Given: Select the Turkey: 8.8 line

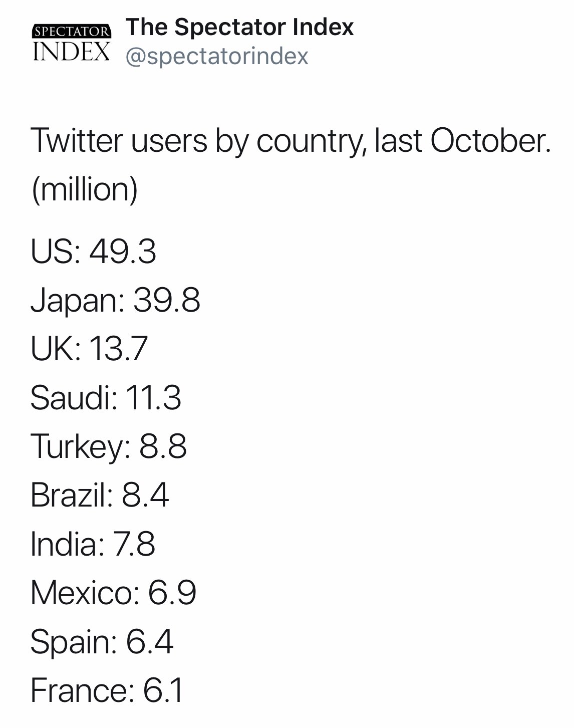Looking at the screenshot, I should pos(108,446).
